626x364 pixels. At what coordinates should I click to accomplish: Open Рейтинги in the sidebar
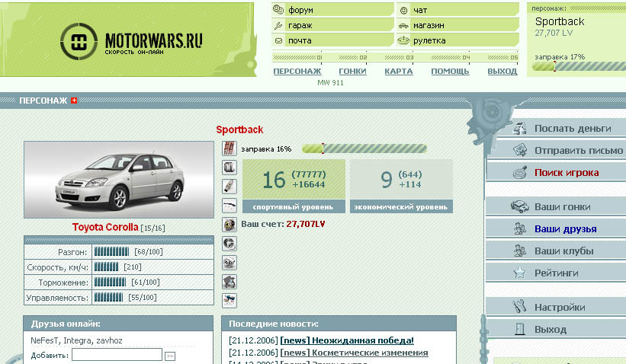(x=556, y=273)
